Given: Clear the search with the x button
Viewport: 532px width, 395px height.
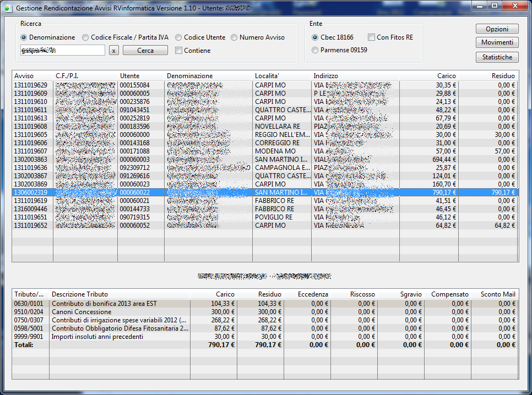Looking at the screenshot, I should tap(113, 51).
